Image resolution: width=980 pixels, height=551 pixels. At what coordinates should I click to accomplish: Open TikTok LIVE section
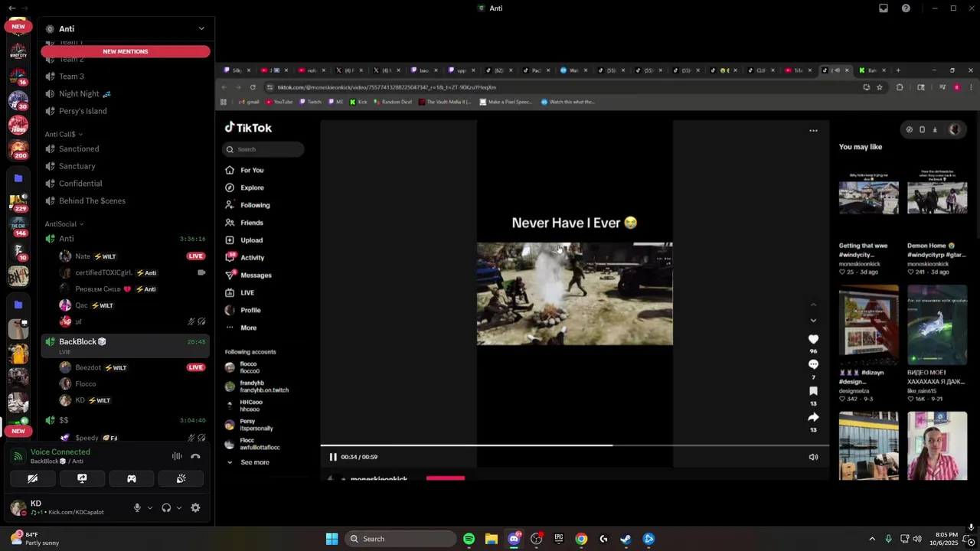[x=247, y=292]
